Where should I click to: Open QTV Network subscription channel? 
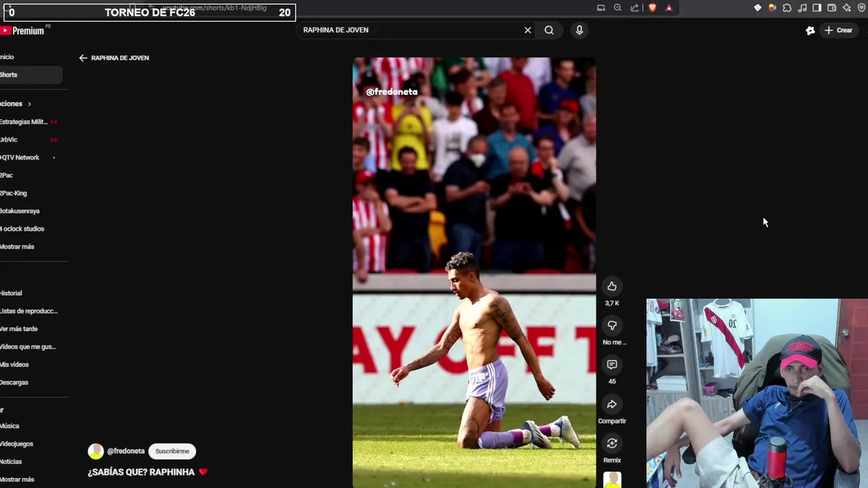pos(20,157)
